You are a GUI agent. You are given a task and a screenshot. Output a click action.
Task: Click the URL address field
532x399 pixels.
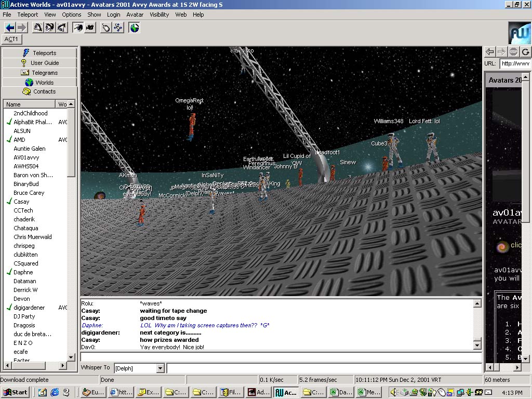pyautogui.click(x=514, y=63)
